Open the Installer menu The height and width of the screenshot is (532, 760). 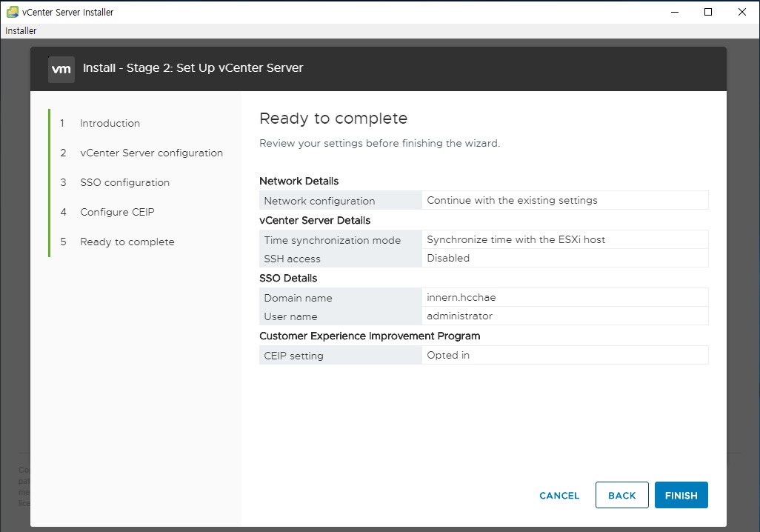tap(21, 30)
